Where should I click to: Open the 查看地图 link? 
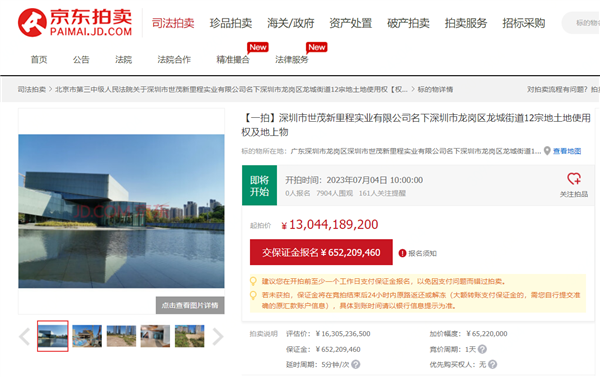coord(567,151)
